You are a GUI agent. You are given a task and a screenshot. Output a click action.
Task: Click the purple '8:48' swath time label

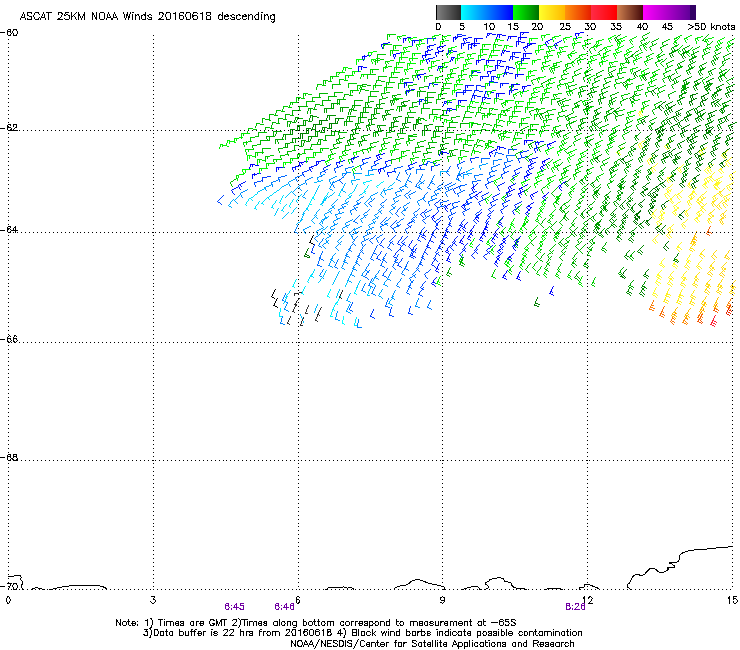pyautogui.click(x=284, y=607)
